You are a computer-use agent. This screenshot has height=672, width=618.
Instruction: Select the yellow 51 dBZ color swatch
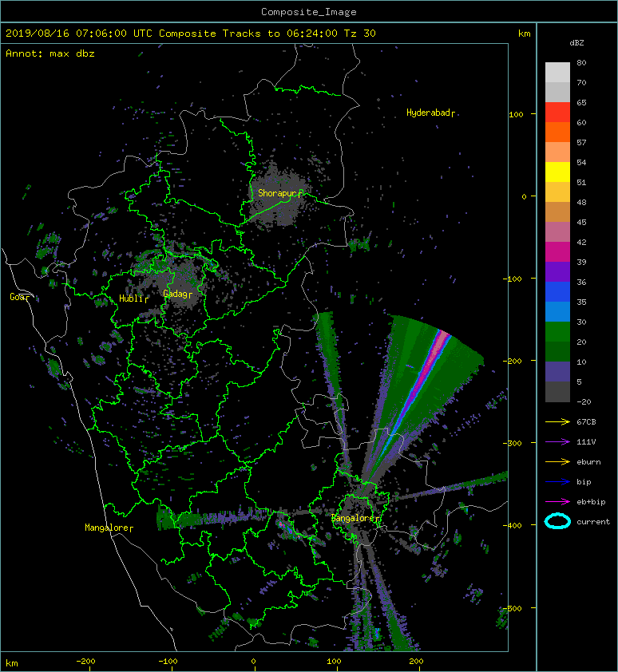click(x=557, y=172)
